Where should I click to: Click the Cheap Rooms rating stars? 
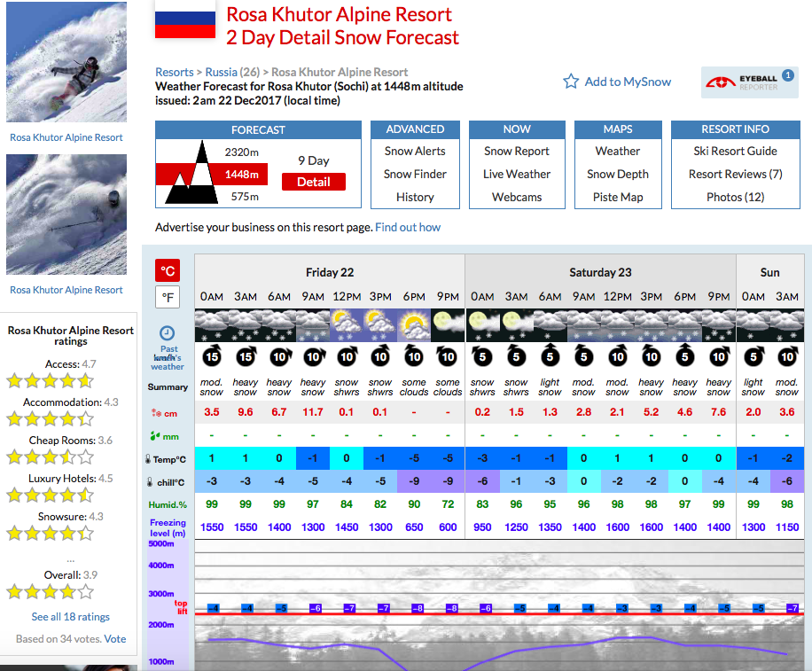click(x=50, y=457)
